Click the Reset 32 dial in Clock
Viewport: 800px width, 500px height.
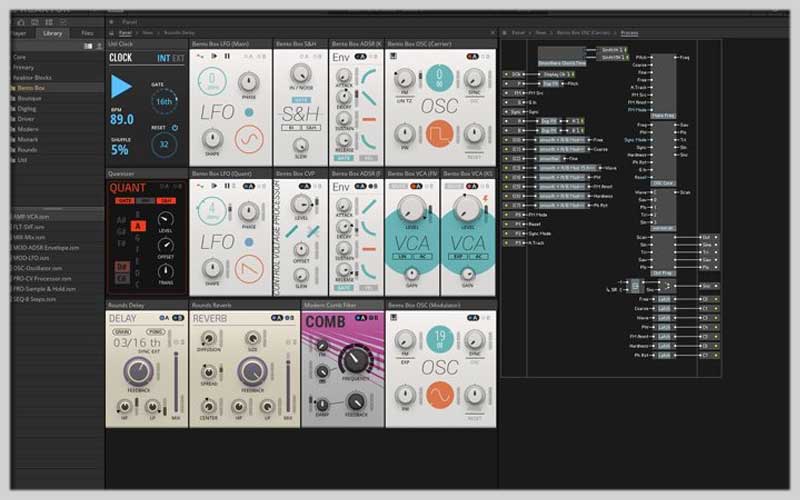click(164, 144)
